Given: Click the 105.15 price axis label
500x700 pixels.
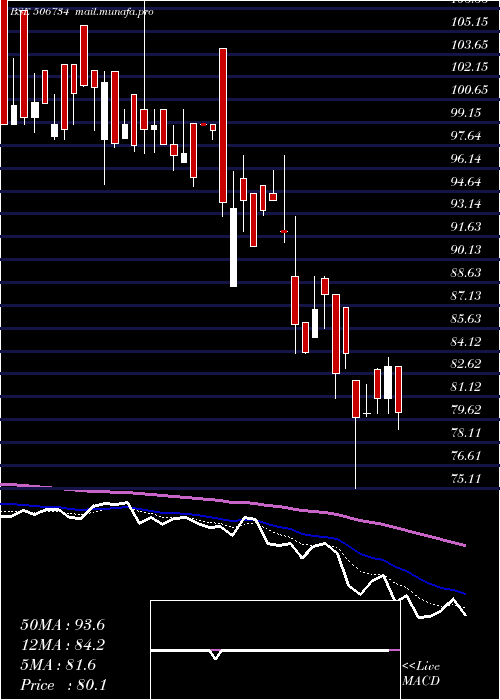Looking at the screenshot, I should [469, 22].
